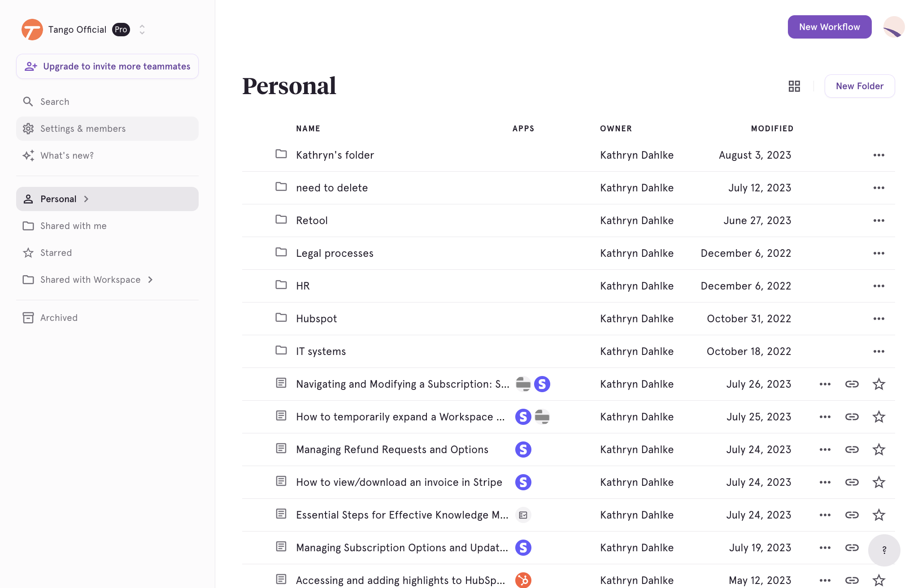Open the IT systems folder

point(321,351)
